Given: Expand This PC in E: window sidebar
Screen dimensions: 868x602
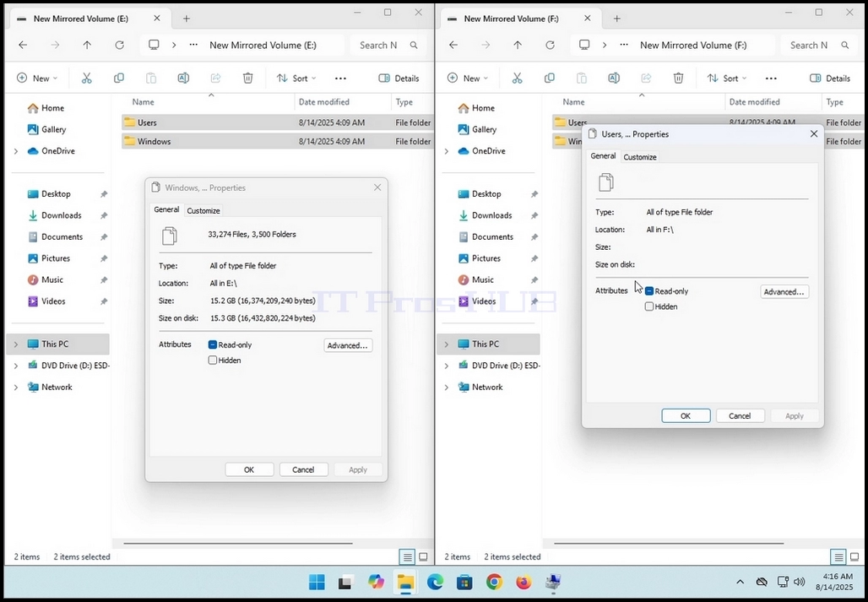Looking at the screenshot, I should coord(16,344).
